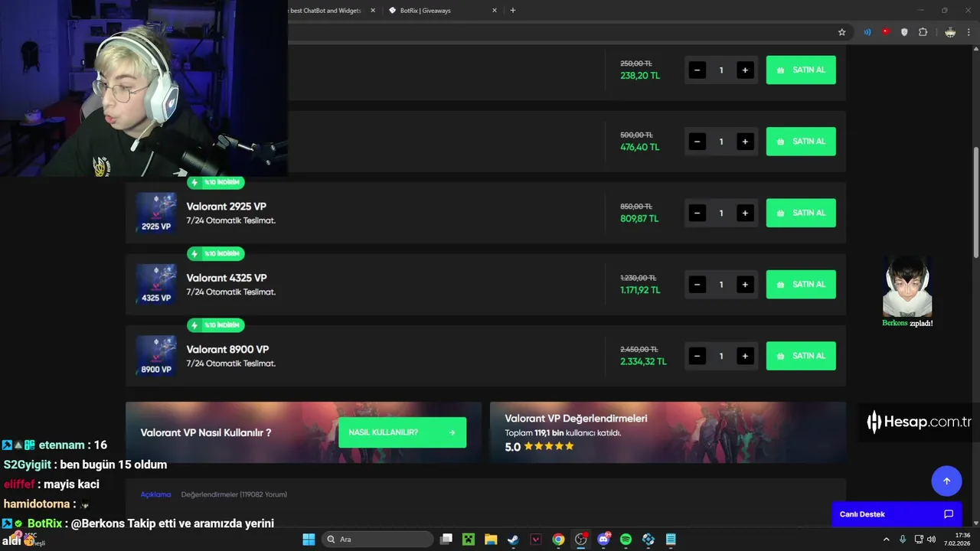Click the quantity field for Valorant 8900 VP

pos(720,356)
